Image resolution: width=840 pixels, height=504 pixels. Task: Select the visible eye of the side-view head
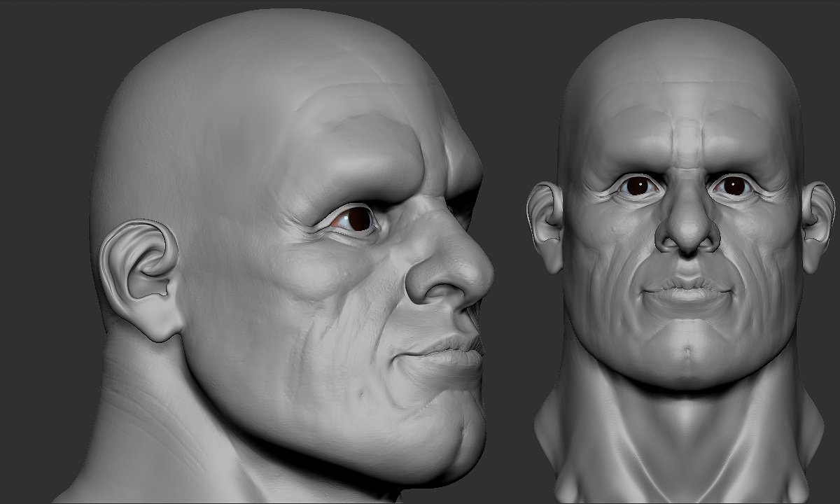[x=354, y=220]
